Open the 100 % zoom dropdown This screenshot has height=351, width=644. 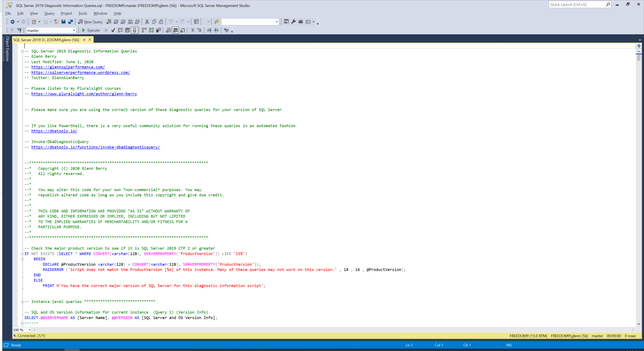[29, 330]
